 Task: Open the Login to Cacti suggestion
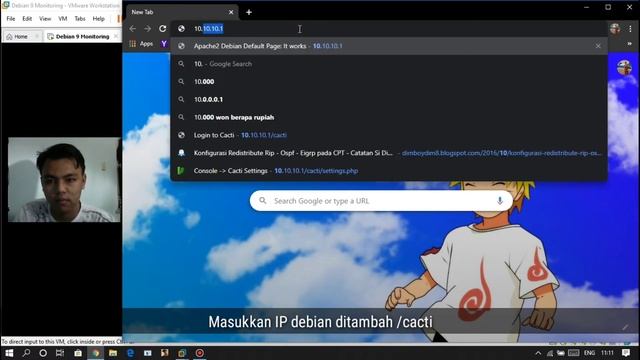(389, 135)
